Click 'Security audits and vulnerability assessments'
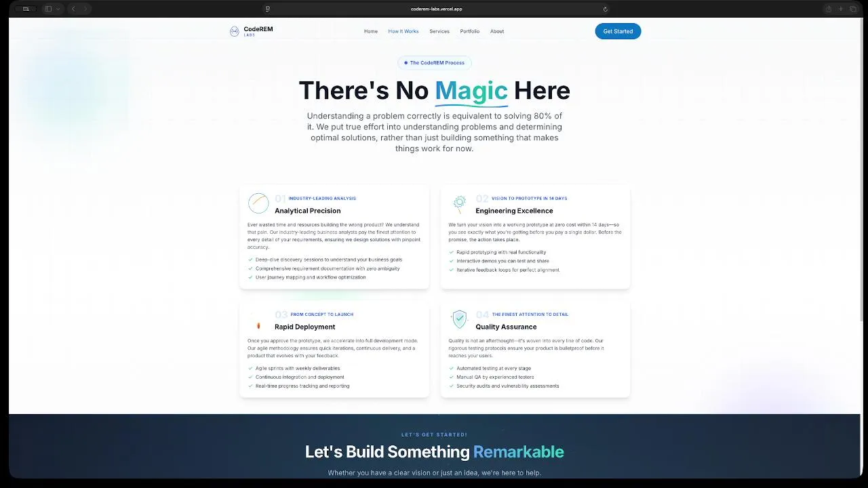The image size is (868, 488). 508,386
